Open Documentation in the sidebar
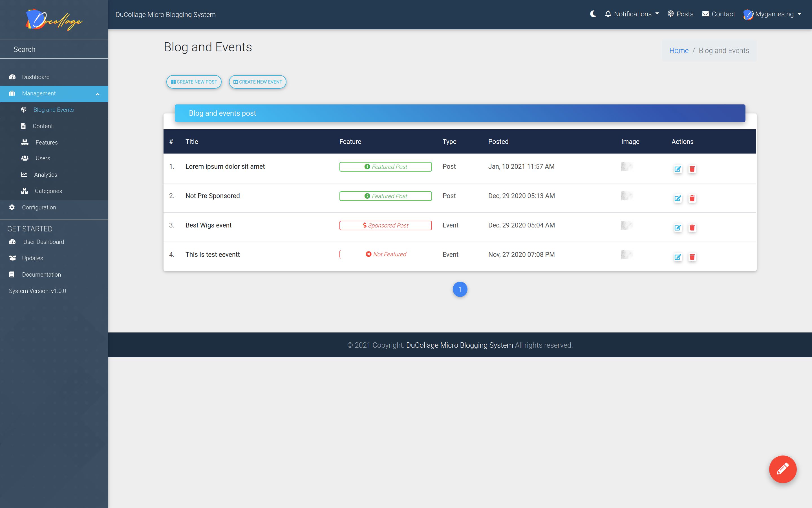The image size is (812, 508). tap(54, 275)
